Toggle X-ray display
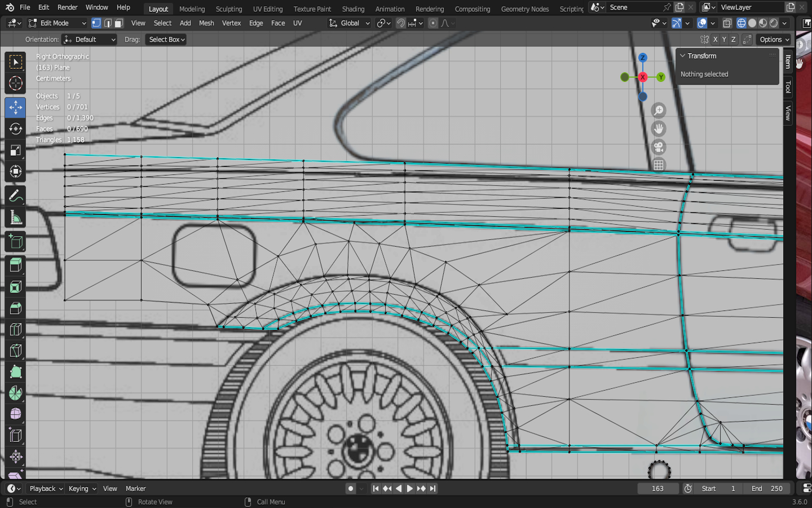The image size is (812, 508). (727, 23)
